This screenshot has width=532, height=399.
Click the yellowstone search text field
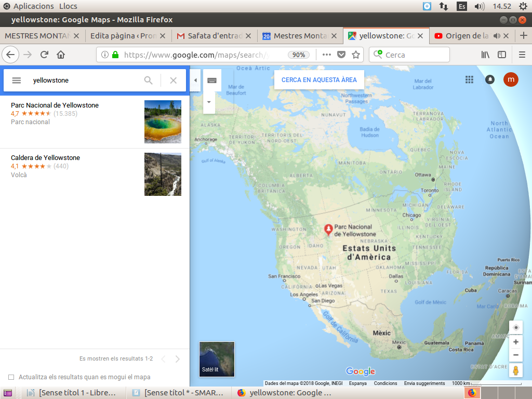coord(85,81)
